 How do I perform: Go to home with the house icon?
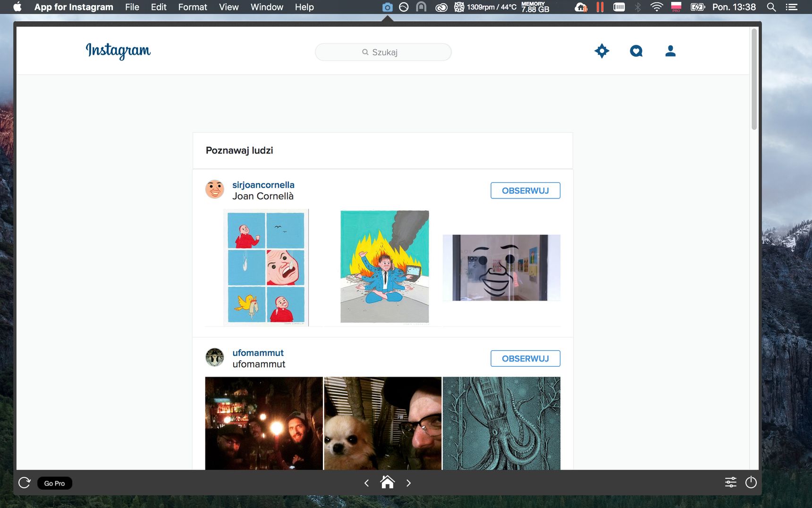pos(388,482)
